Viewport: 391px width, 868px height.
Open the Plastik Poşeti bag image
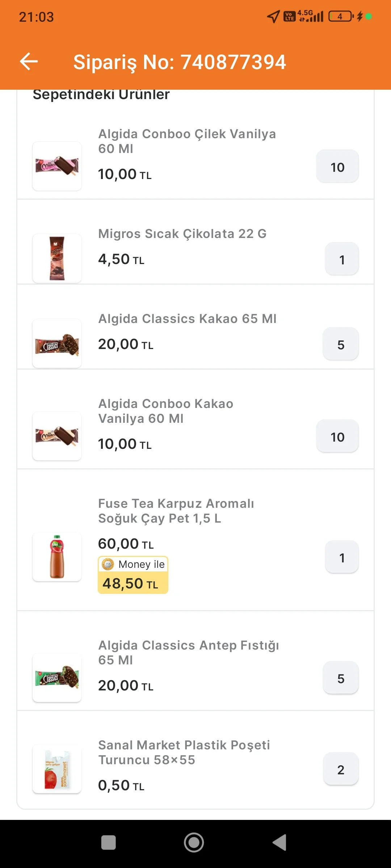(57, 769)
